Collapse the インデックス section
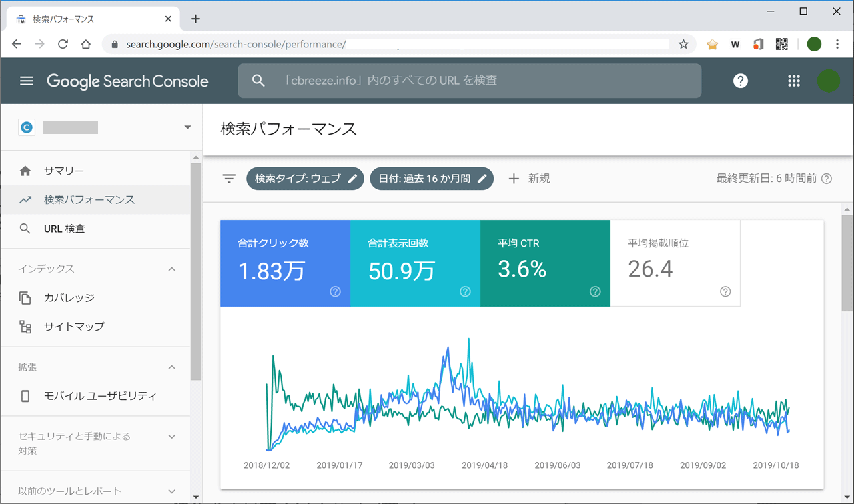854x504 pixels. [x=171, y=269]
